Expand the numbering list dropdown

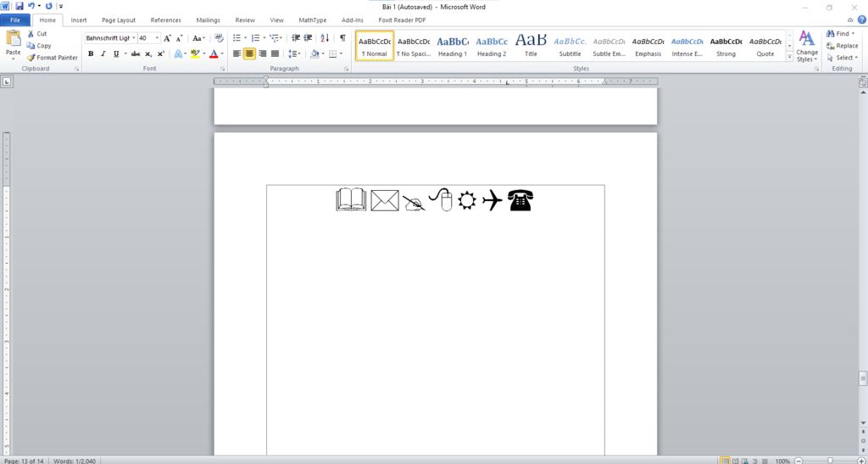pos(264,38)
